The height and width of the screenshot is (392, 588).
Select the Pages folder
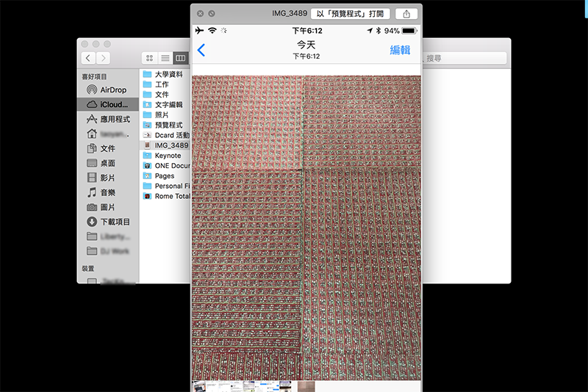point(165,175)
